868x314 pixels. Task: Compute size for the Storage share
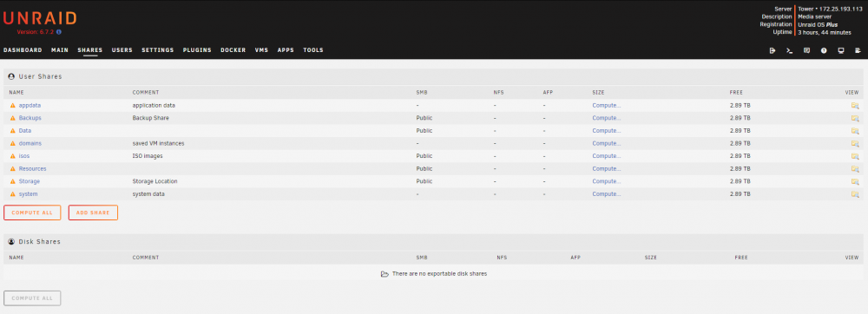(607, 181)
